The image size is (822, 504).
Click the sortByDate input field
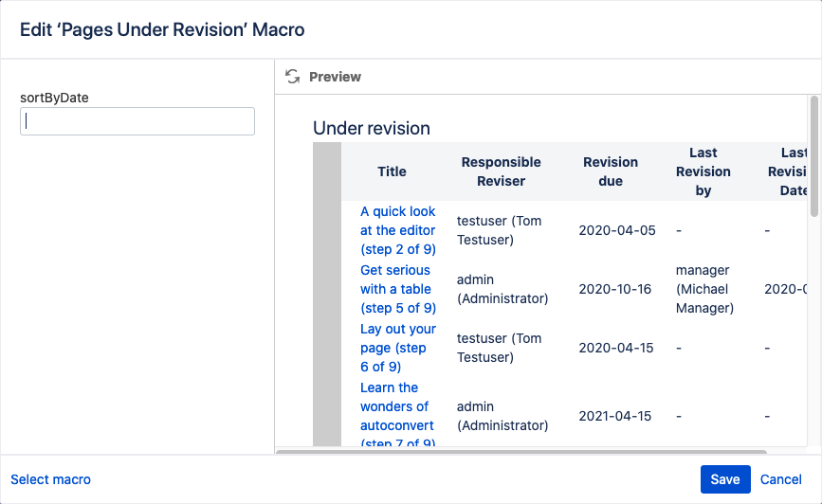tap(137, 121)
